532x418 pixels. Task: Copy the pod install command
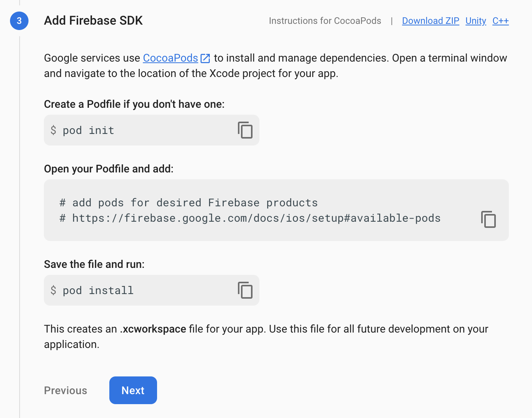[245, 290]
